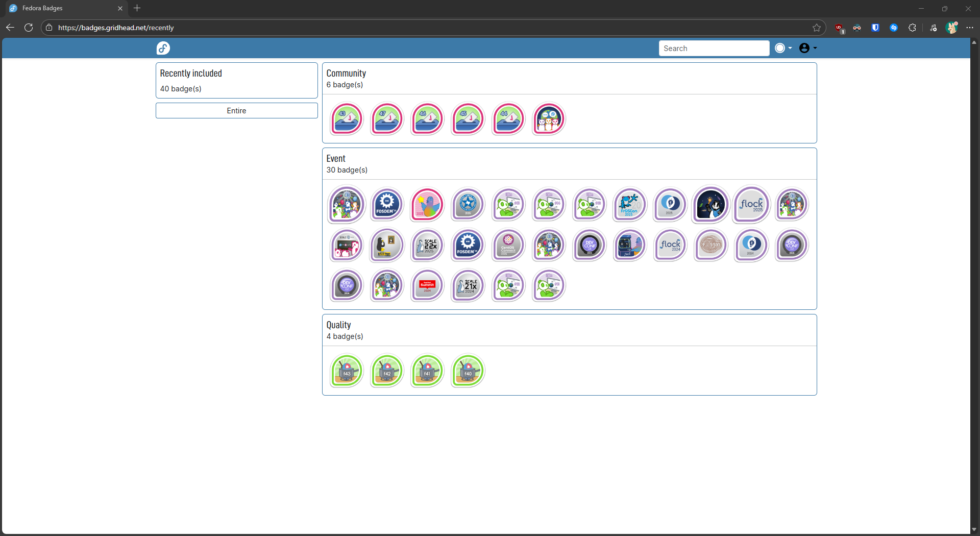Bookmark this page with the star
The height and width of the screenshot is (536, 980).
point(817,28)
